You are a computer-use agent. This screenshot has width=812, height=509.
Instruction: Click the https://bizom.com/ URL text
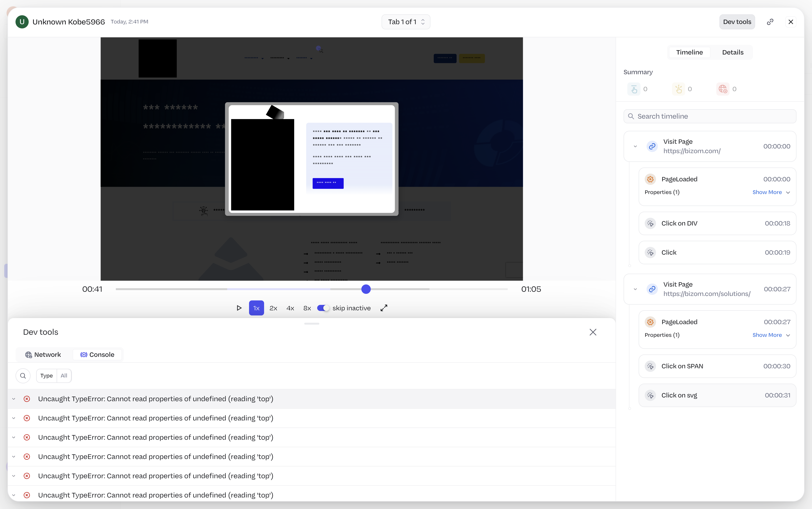coord(692,151)
